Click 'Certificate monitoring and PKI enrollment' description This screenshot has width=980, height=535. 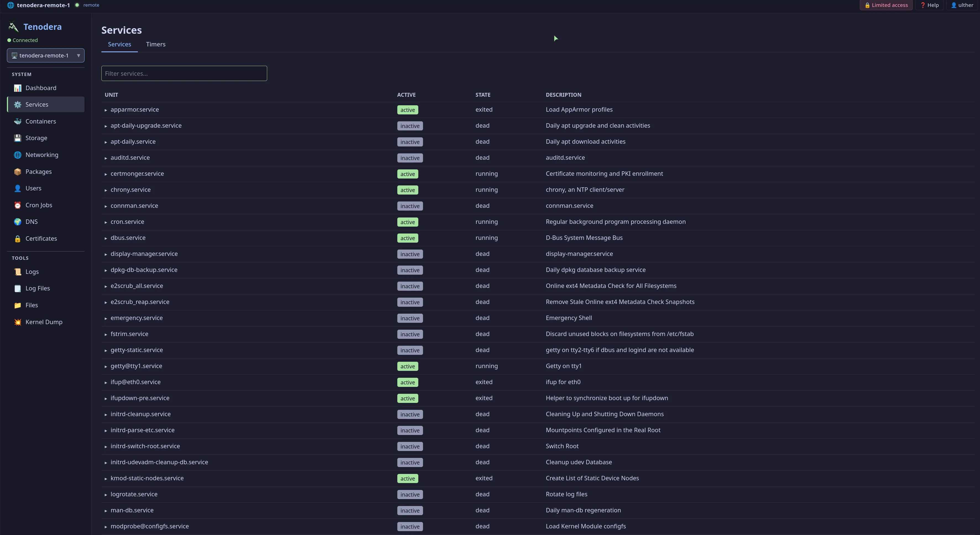(x=604, y=174)
